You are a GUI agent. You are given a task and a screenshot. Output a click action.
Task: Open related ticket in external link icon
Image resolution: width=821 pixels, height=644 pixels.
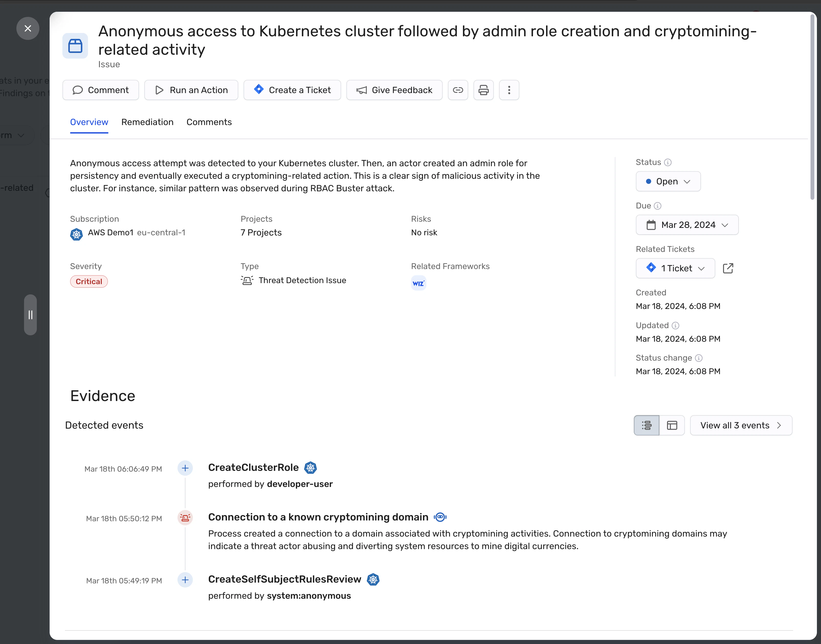(728, 269)
